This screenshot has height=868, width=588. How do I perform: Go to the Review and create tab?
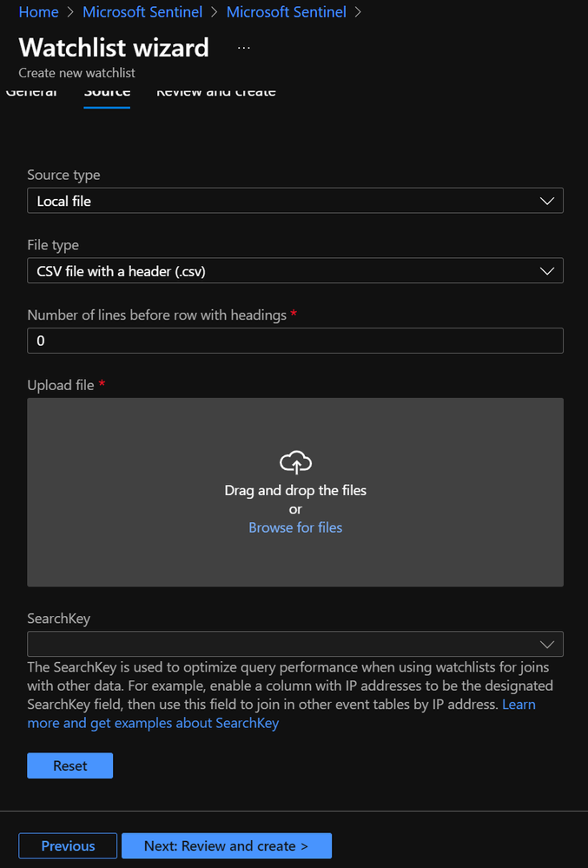tap(215, 92)
